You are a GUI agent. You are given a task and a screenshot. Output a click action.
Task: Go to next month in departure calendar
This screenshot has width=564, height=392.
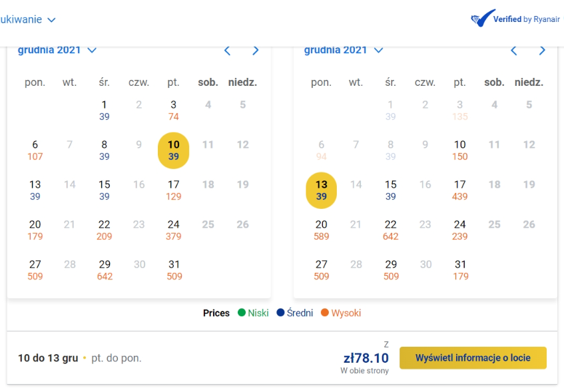click(x=256, y=51)
